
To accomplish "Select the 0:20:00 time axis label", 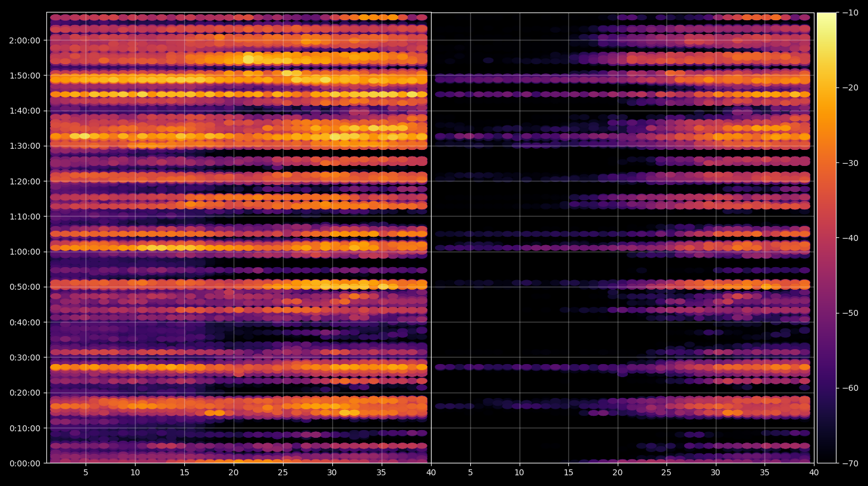I will tap(25, 393).
